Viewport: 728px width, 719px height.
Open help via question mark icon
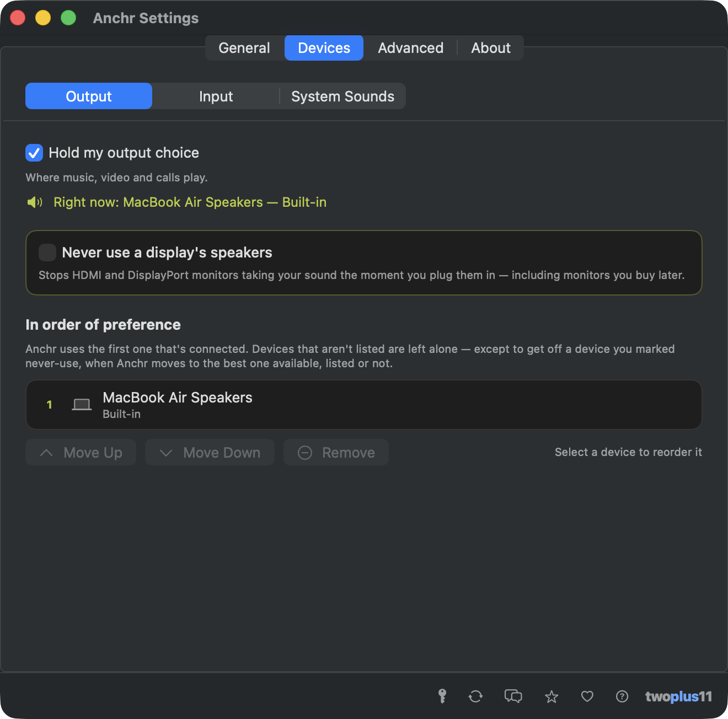click(622, 696)
